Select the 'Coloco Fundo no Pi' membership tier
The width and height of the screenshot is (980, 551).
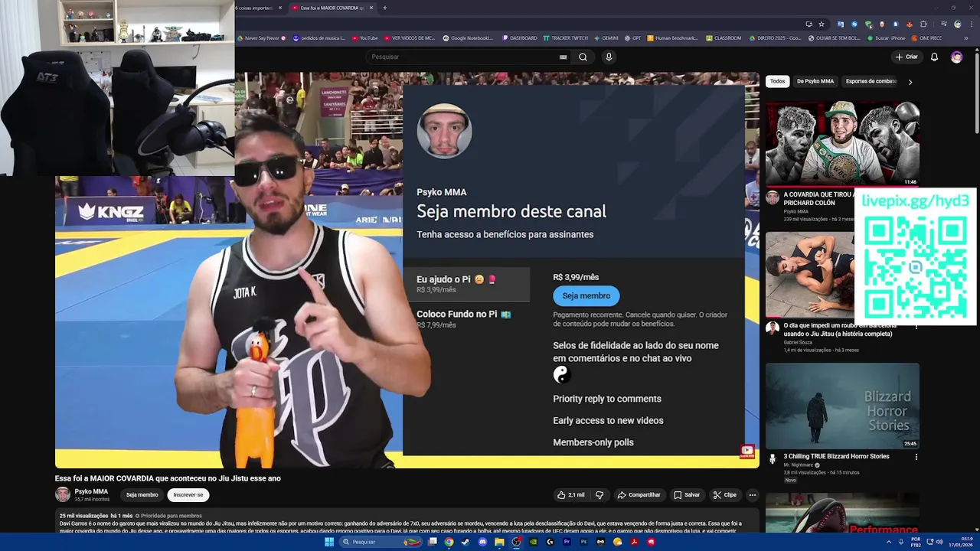click(465, 318)
